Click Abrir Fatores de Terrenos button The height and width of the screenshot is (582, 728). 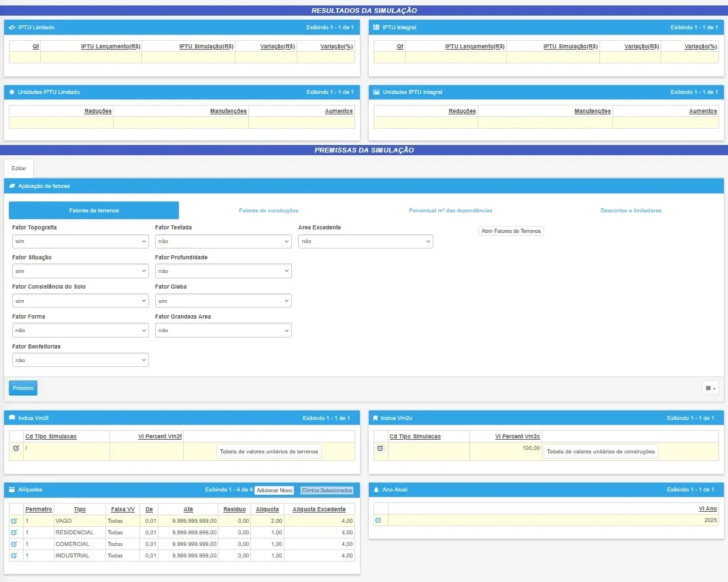click(x=512, y=231)
